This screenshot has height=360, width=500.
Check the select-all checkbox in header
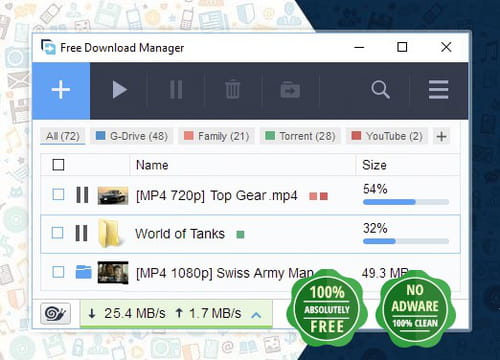point(58,165)
